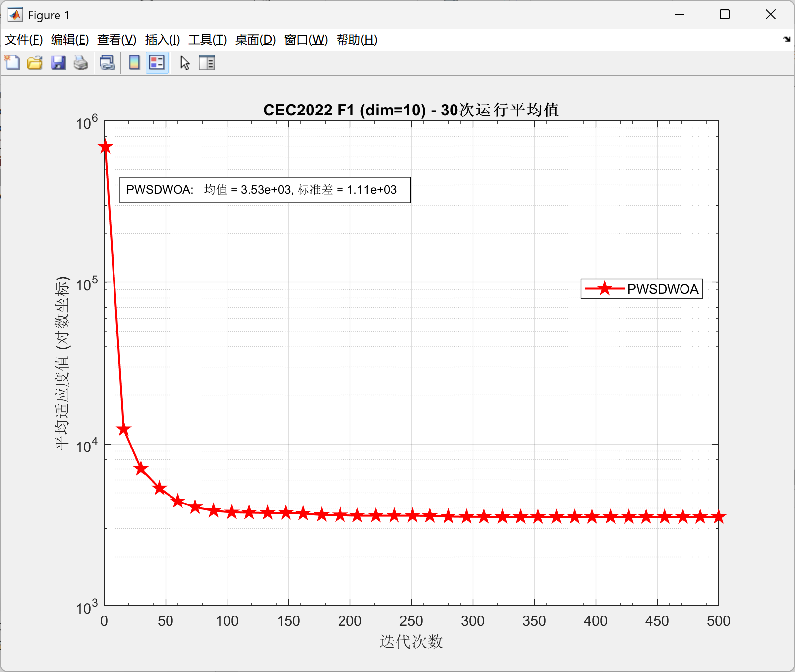
Task: Dock the figure using the small arrow
Action: pos(787,39)
